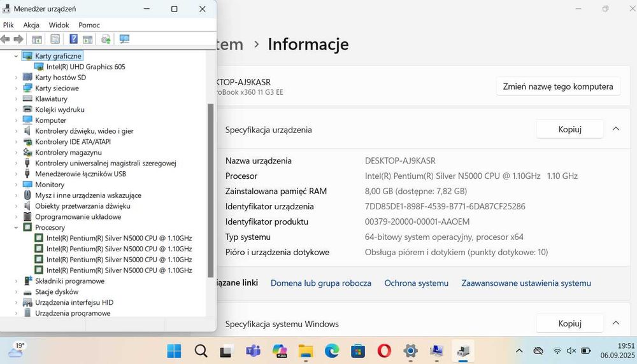
Task: Open the Windows Start menu
Action: [175, 351]
